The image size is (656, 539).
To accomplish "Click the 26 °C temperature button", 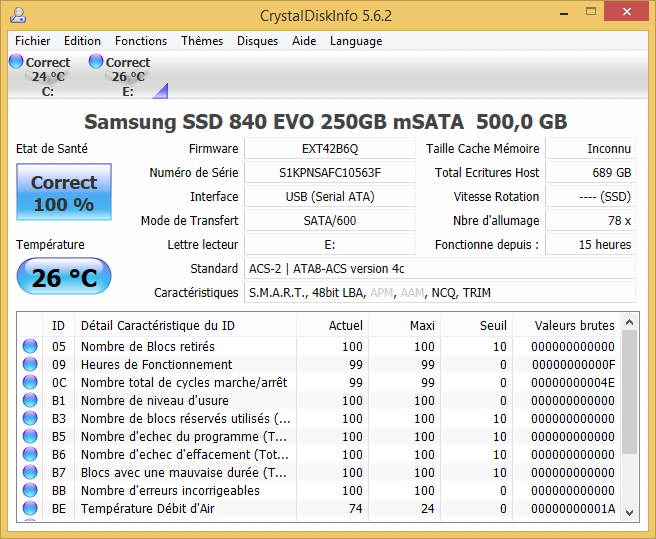I will 64,277.
